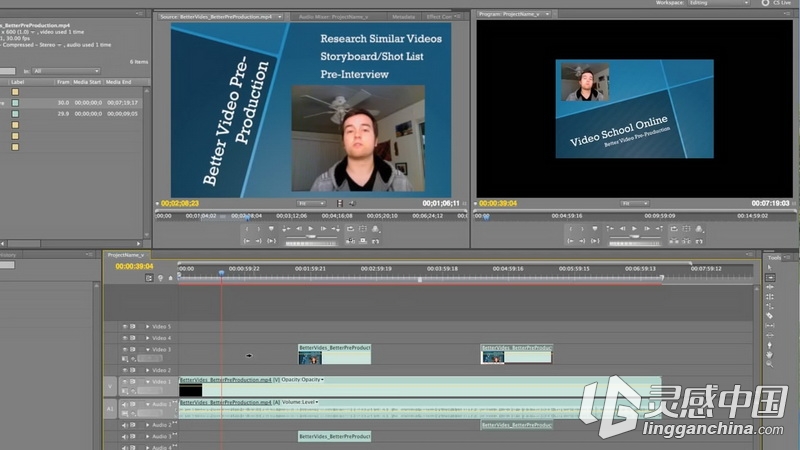Expand the Video 4 track

(x=147, y=338)
